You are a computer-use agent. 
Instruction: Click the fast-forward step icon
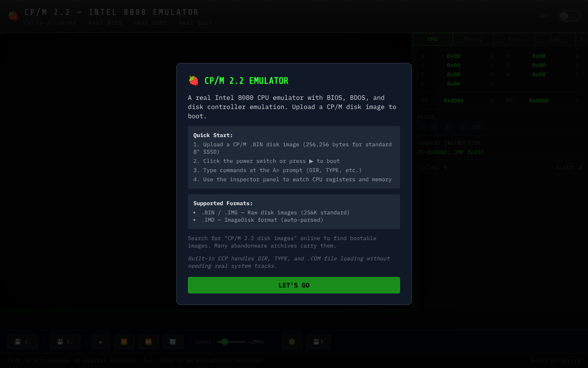tap(148, 342)
